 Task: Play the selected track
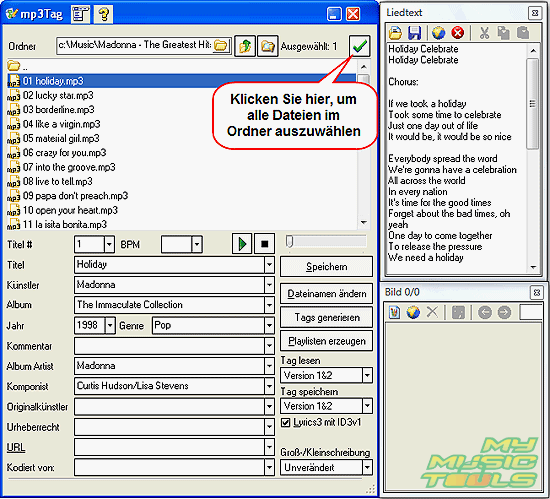pos(242,244)
